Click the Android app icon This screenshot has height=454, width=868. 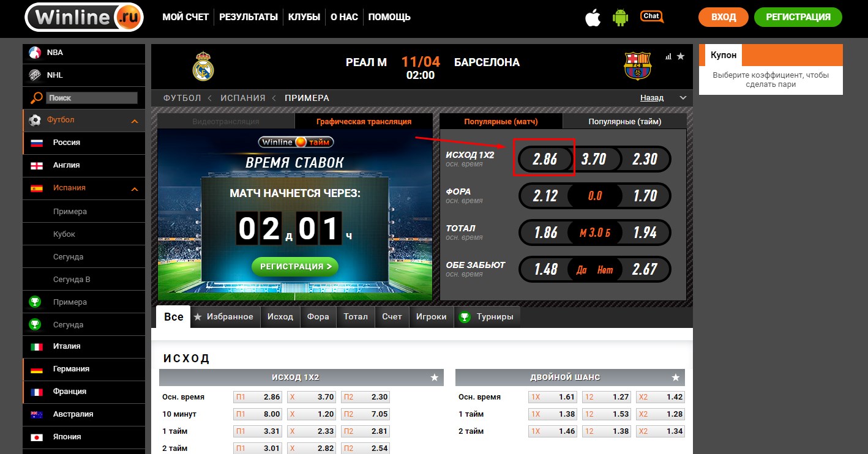[620, 18]
